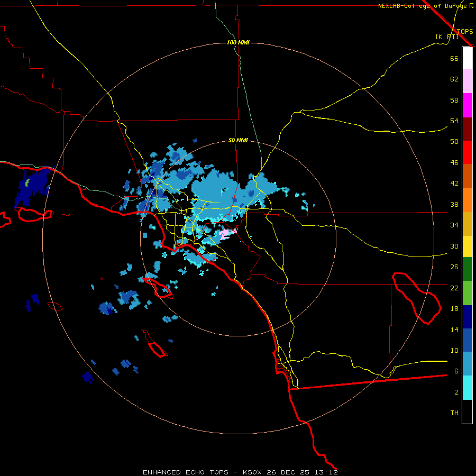476x476 pixels.
Task: Click the "58" legend value
Action: click(x=454, y=100)
